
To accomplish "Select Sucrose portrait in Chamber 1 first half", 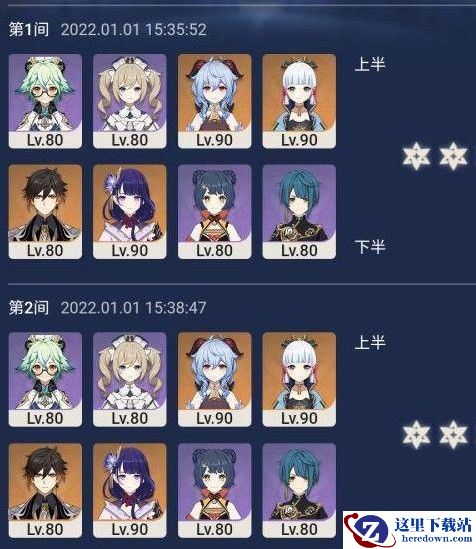I will click(45, 101).
